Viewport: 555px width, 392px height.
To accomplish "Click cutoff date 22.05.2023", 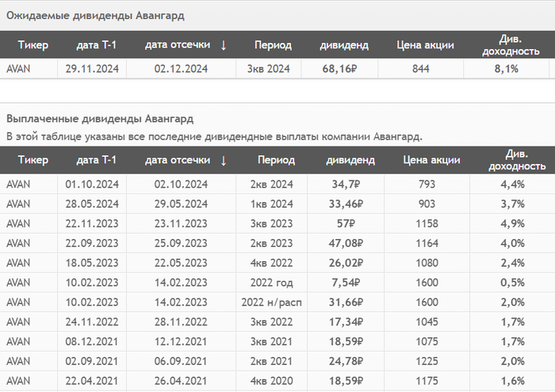I will pos(181,263).
